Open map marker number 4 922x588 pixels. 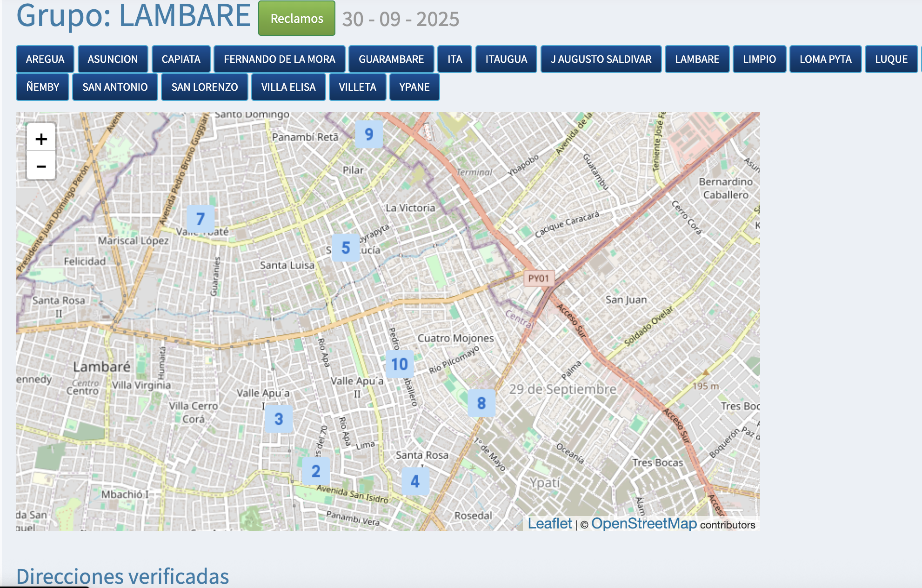[415, 481]
